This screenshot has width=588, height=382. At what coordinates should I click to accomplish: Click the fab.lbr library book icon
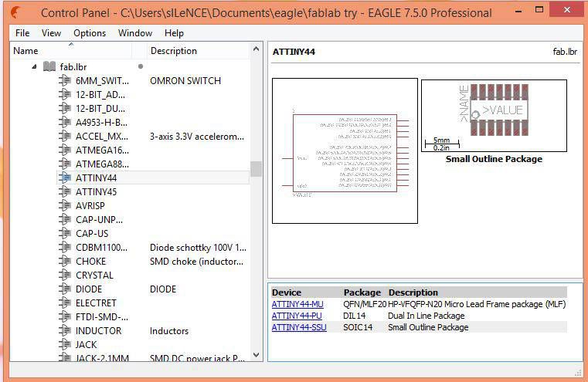(49, 66)
